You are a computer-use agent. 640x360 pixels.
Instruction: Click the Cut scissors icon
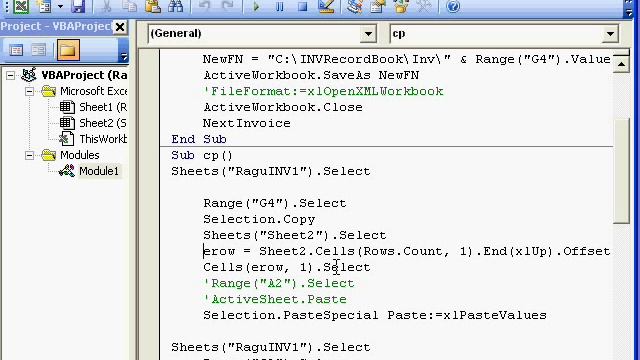click(106, 7)
